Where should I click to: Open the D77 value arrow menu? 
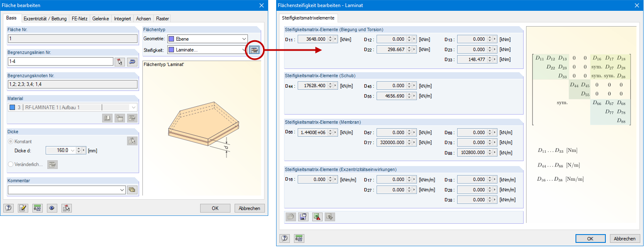coord(415,142)
